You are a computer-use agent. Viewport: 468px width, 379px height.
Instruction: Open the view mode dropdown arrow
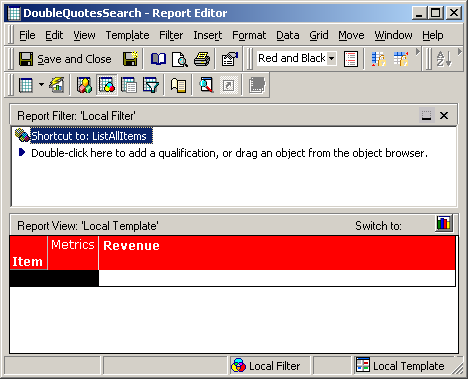pyautogui.click(x=41, y=85)
